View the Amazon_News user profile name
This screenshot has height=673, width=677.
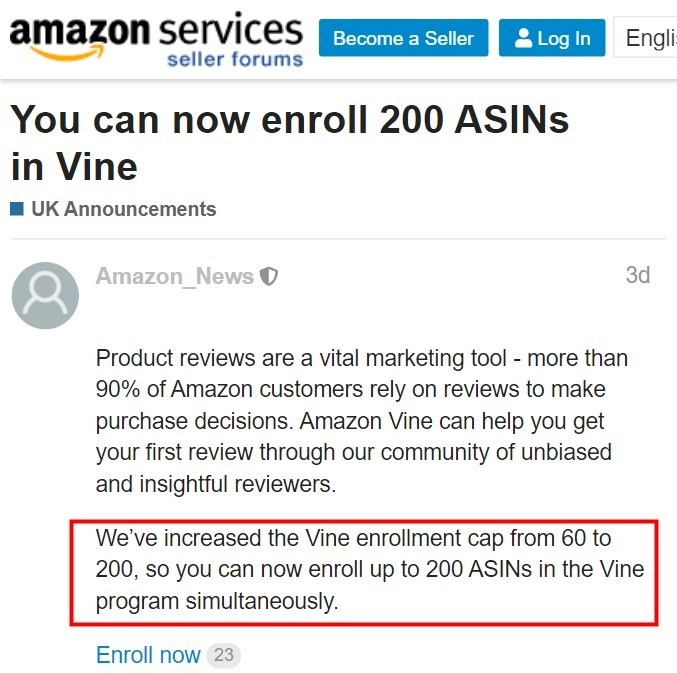(174, 276)
